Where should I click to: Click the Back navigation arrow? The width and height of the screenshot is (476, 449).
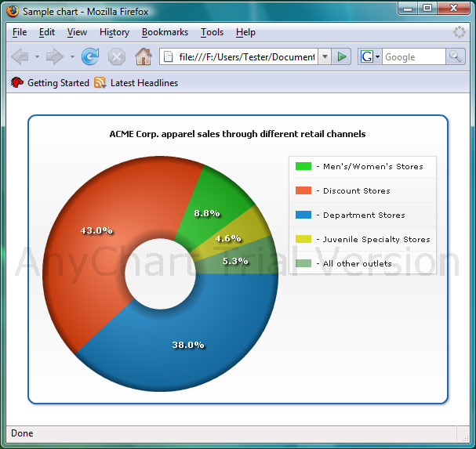[20, 56]
